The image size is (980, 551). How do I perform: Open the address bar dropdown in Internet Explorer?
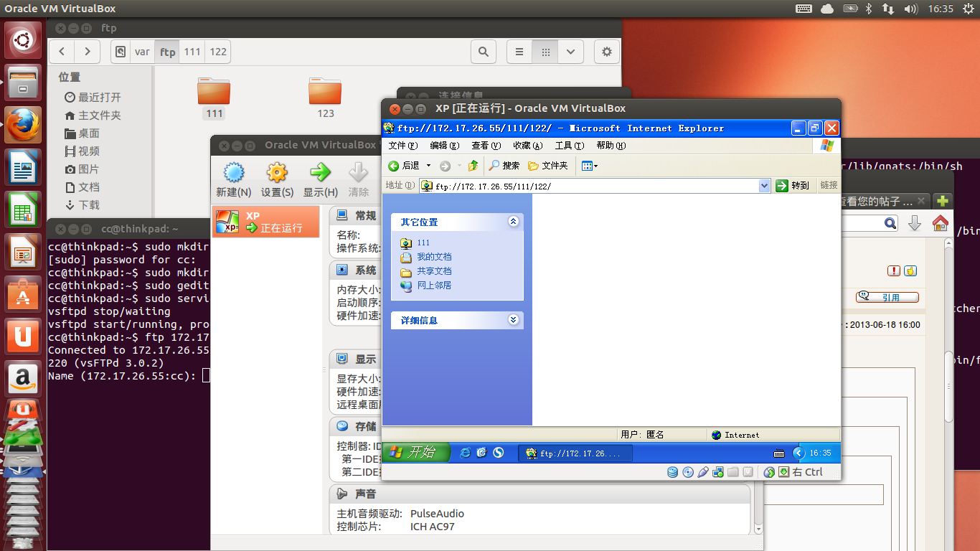click(x=764, y=186)
